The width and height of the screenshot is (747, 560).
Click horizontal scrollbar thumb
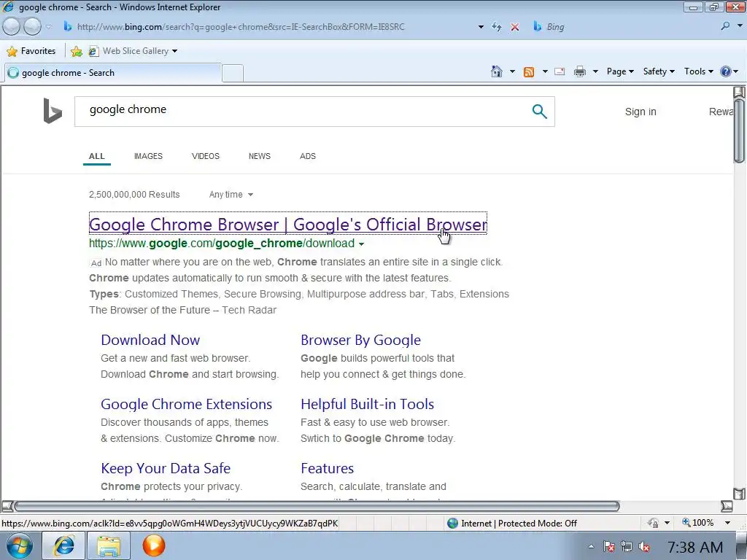pyautogui.click(x=317, y=506)
